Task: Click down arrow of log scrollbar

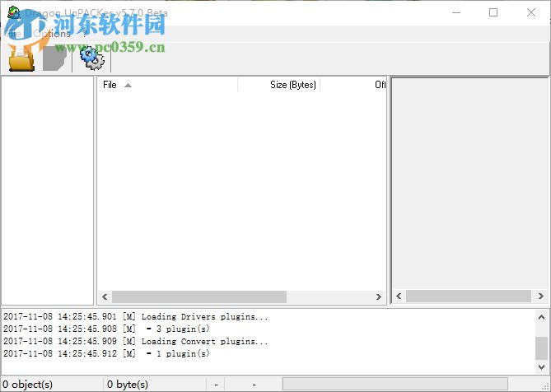Action: (541, 367)
